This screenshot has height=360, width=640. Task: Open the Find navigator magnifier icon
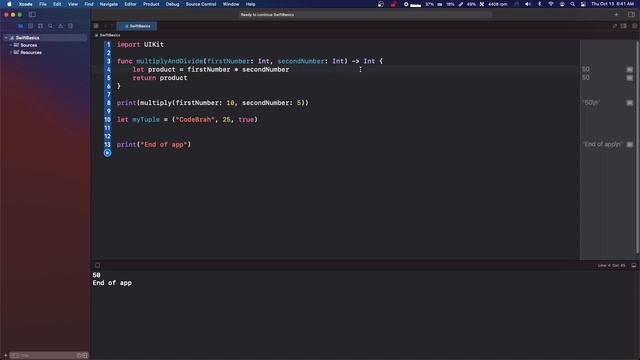coord(50,26)
